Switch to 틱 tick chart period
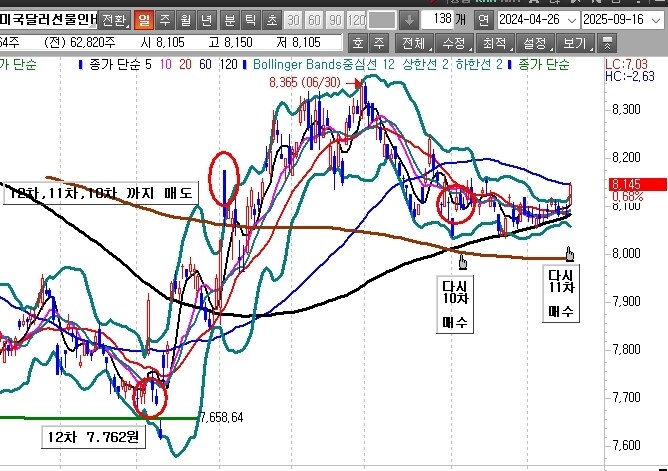668x471 pixels. coord(250,20)
